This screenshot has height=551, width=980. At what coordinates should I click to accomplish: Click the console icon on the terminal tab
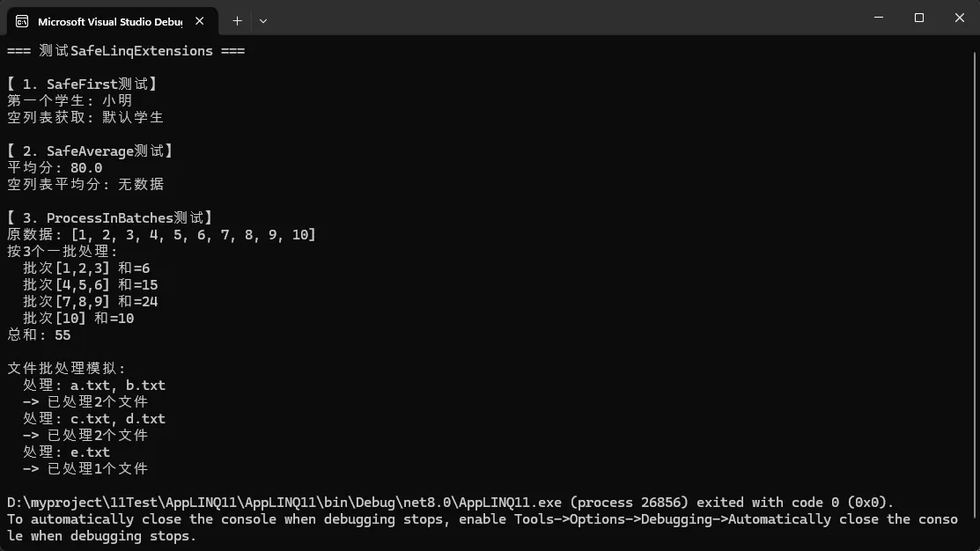[x=22, y=20]
